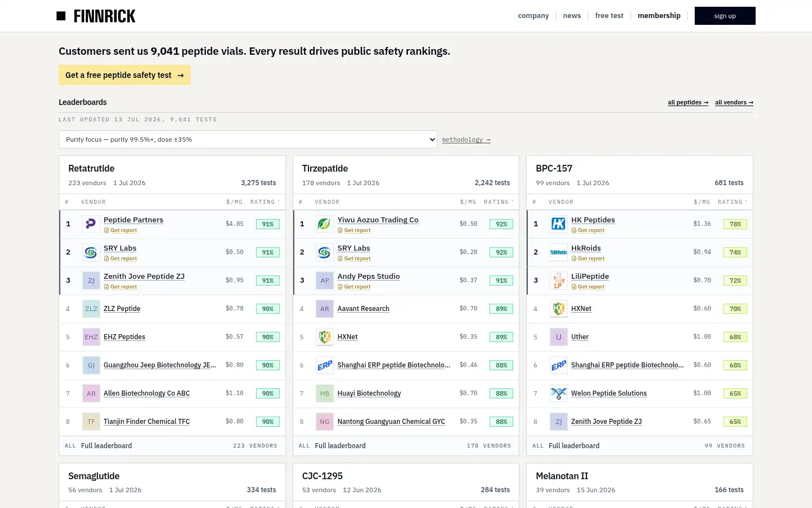Screen dimensions: 812x508
Task: Open the company menu item
Action: tap(533, 16)
